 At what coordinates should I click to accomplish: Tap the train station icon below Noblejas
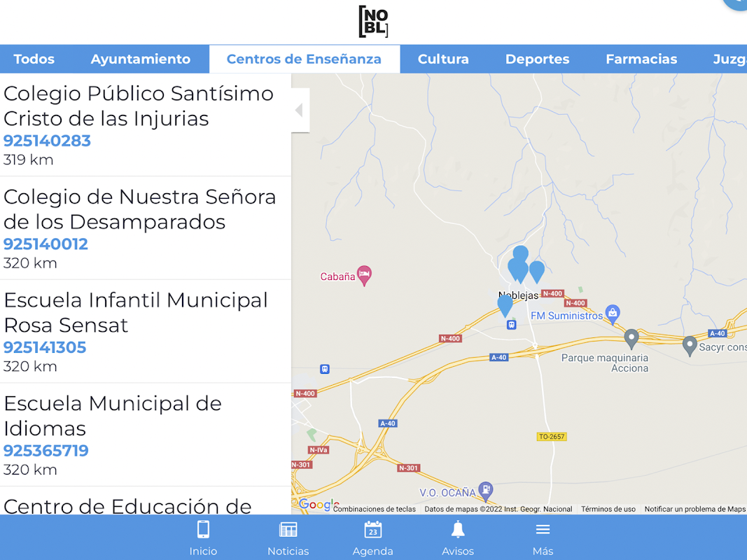click(511, 325)
